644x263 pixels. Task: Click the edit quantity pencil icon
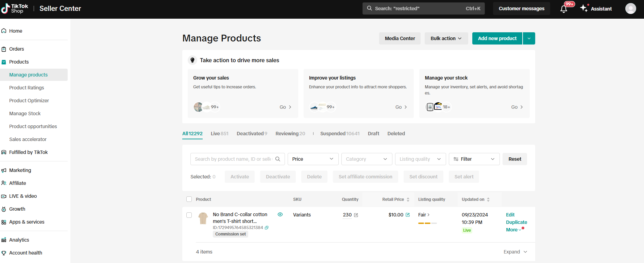coord(356,215)
